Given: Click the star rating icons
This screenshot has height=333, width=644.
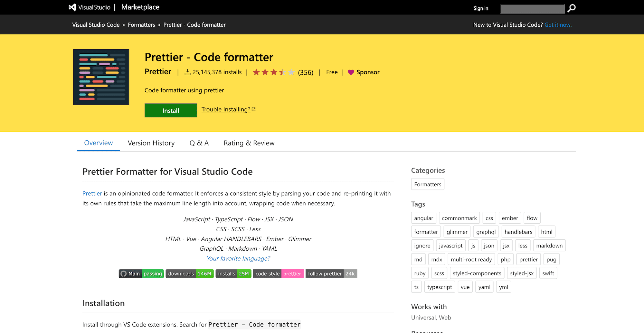Looking at the screenshot, I should click(x=273, y=72).
